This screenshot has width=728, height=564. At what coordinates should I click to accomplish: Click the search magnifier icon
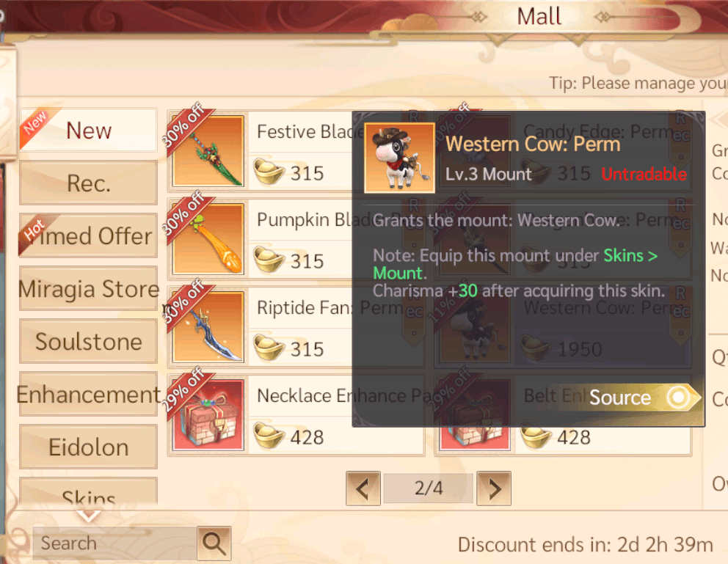214,543
